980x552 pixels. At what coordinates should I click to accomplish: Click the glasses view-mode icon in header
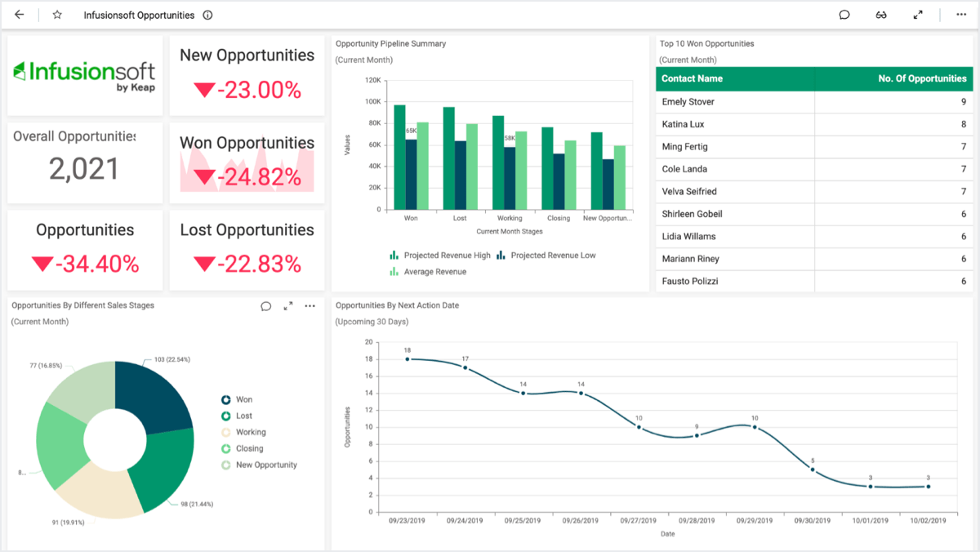(881, 14)
